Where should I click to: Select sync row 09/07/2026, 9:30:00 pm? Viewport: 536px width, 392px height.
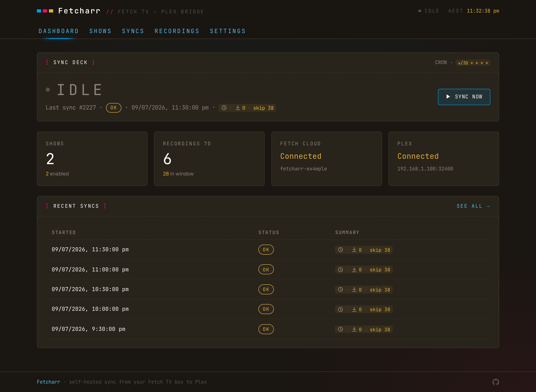[268, 329]
